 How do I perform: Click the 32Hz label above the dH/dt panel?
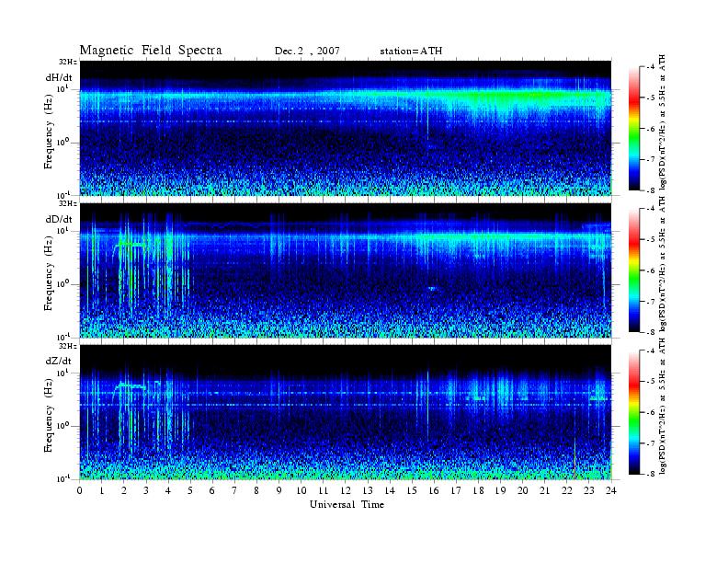point(68,62)
